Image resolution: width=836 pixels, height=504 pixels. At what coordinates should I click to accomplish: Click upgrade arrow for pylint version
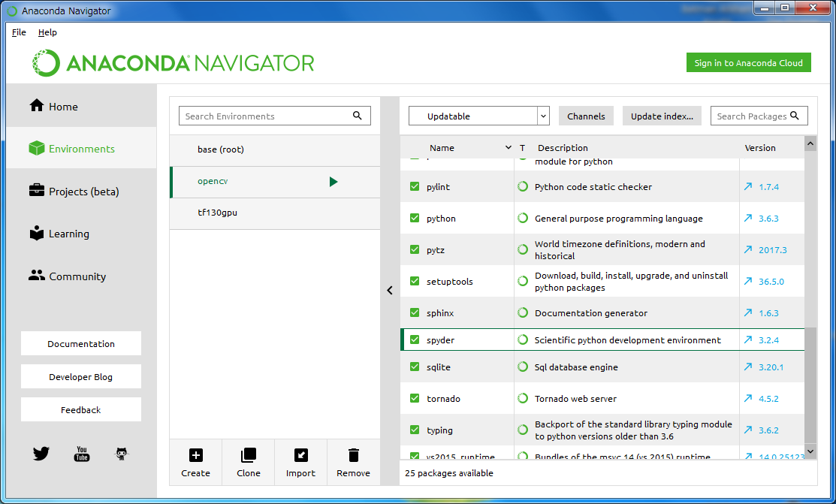coord(748,187)
